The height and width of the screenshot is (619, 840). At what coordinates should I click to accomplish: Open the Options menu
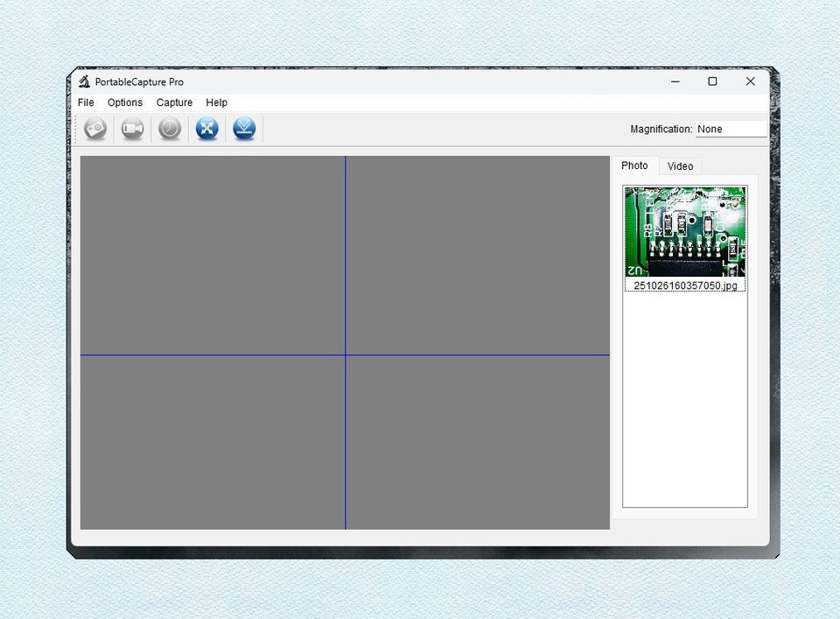pos(125,102)
